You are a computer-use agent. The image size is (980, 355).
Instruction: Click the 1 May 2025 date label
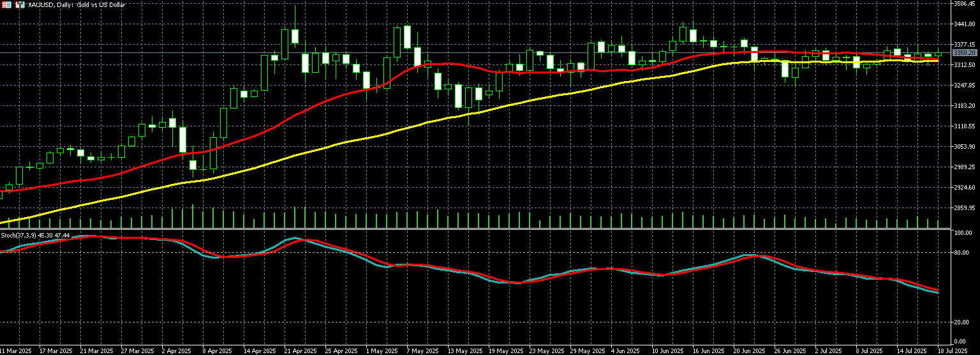(x=381, y=351)
